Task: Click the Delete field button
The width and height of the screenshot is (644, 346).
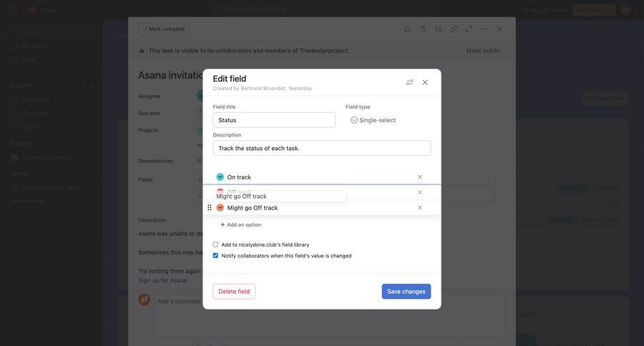Action: [234, 292]
